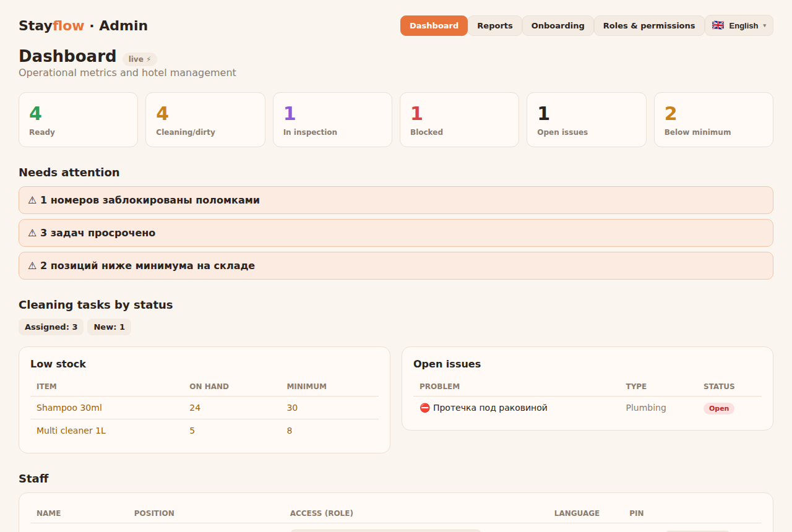
Task: Select the Assigned: 3 status chip
Action: (51, 327)
